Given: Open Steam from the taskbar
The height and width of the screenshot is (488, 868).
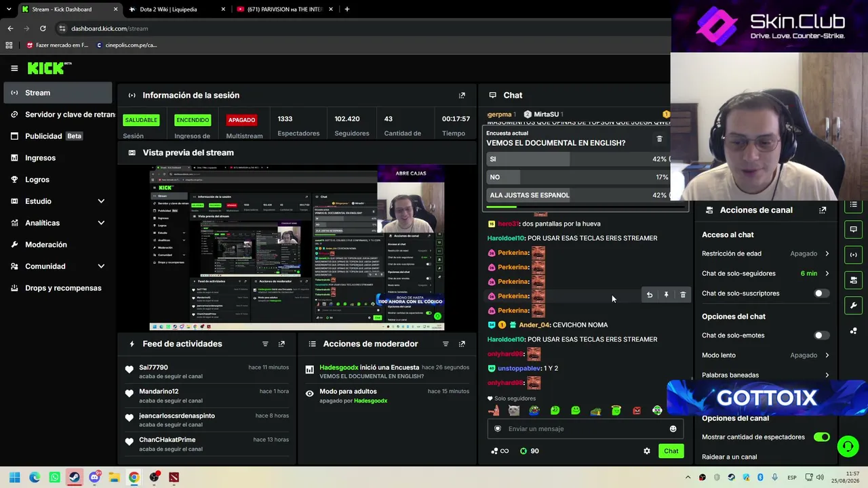Looking at the screenshot, I should coord(75,477).
